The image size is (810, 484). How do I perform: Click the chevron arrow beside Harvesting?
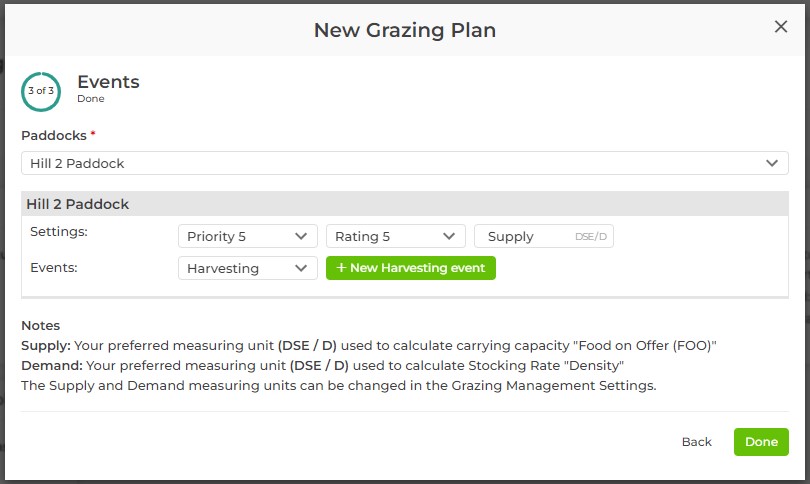click(x=301, y=268)
